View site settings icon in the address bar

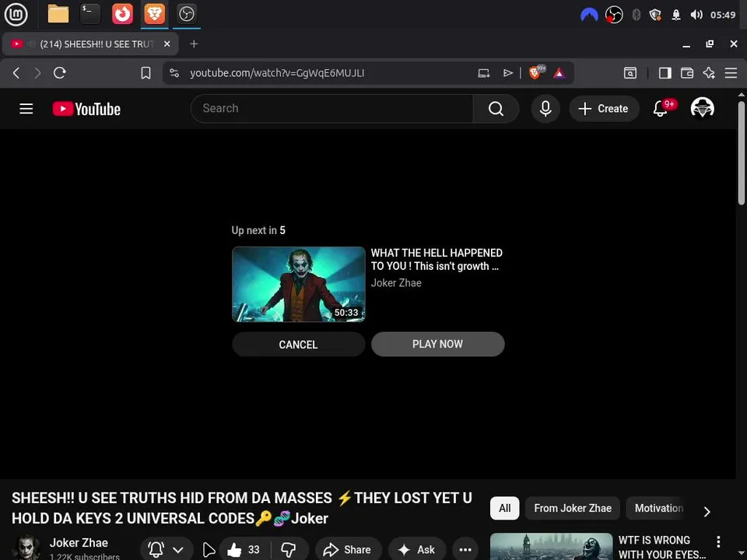(x=174, y=73)
